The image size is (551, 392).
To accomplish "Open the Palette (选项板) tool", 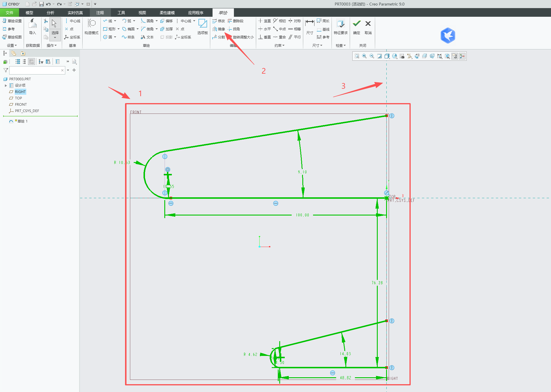I will (x=203, y=27).
